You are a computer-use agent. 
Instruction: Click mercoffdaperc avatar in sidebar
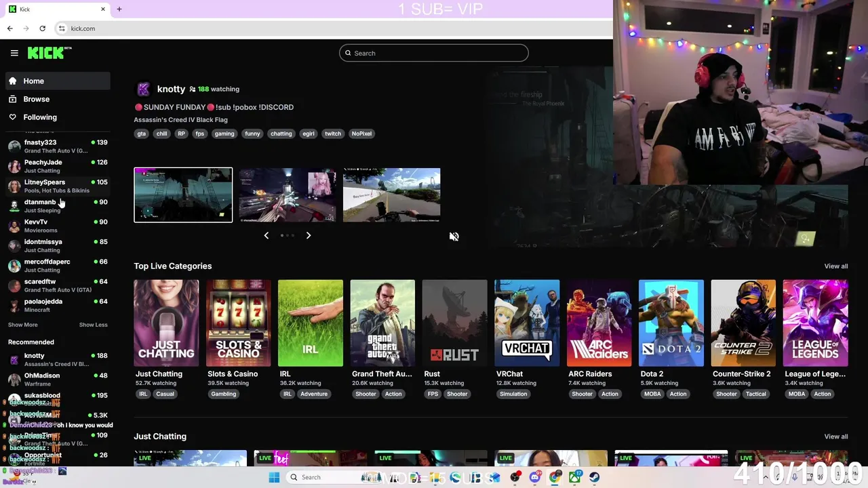[x=14, y=266]
